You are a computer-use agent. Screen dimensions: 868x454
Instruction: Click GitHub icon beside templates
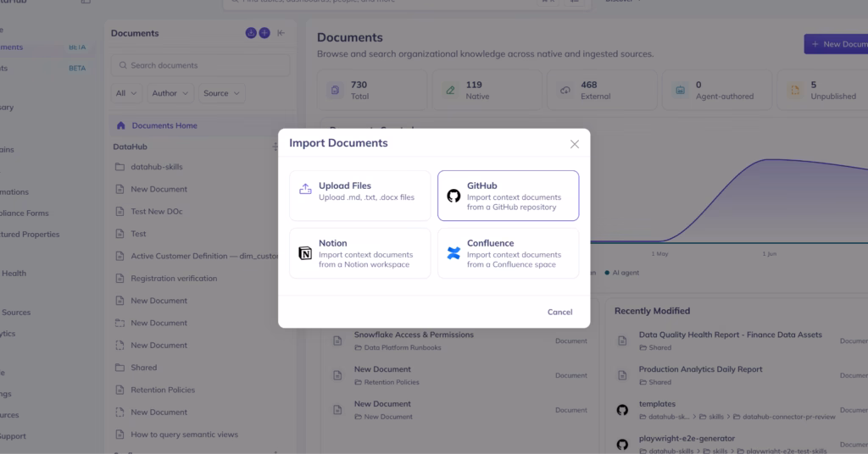(x=622, y=410)
